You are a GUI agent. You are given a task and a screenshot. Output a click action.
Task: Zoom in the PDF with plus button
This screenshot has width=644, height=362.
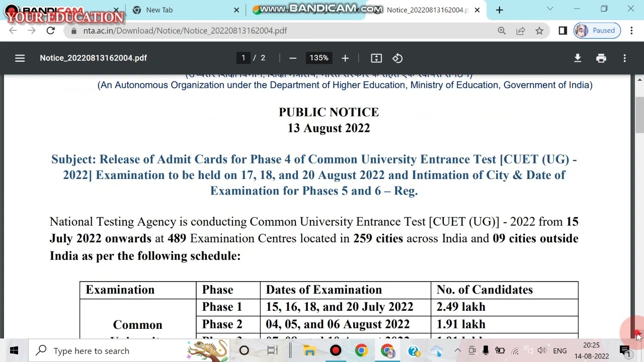pos(345,58)
